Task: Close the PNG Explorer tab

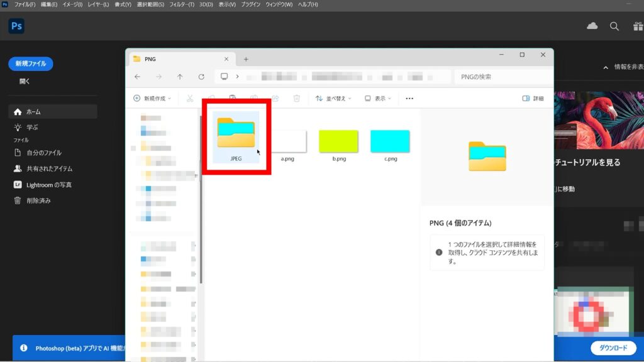Action: coord(226,59)
